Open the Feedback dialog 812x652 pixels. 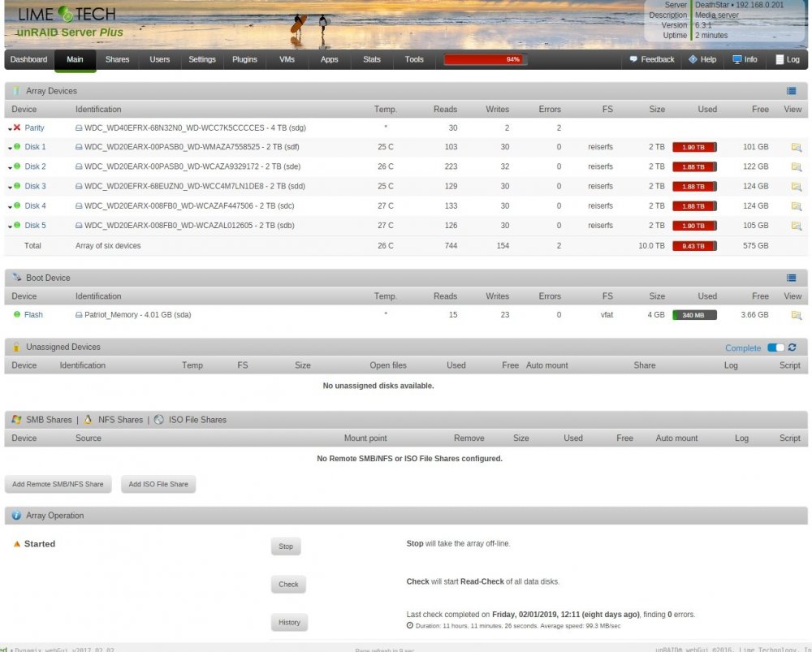[652, 59]
